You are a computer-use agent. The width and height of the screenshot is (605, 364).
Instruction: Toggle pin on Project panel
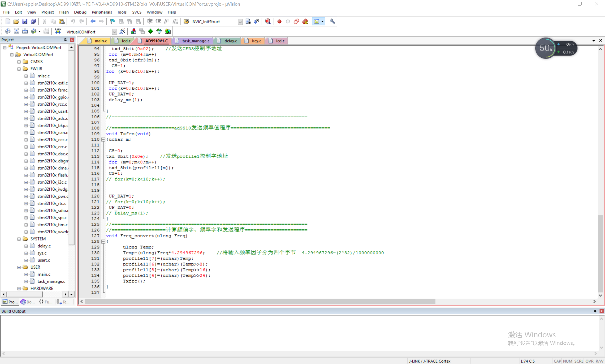pyautogui.click(x=65, y=40)
